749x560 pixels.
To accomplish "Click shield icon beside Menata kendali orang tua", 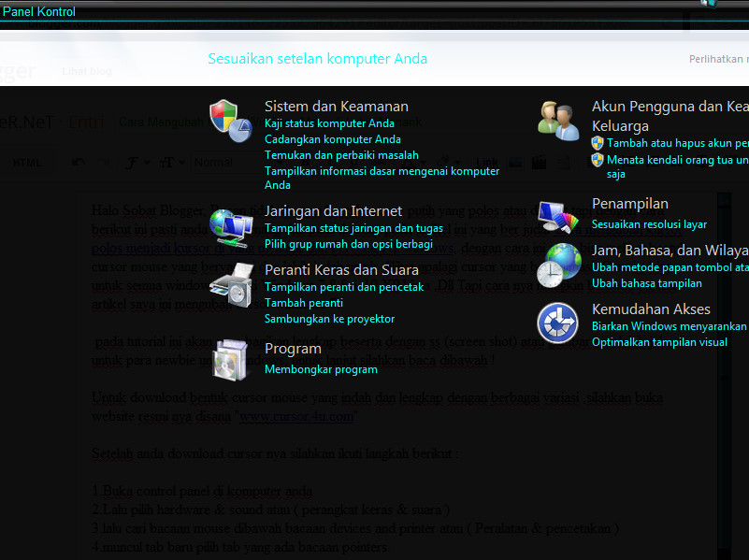I will 598,160.
